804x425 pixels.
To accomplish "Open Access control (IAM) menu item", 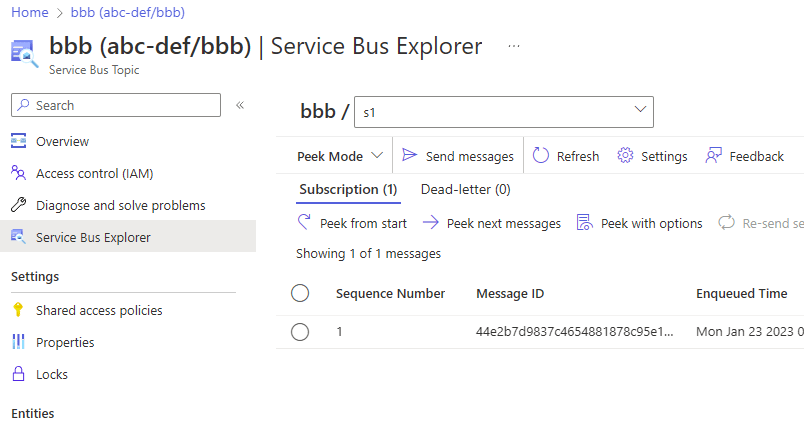I will (x=94, y=174).
